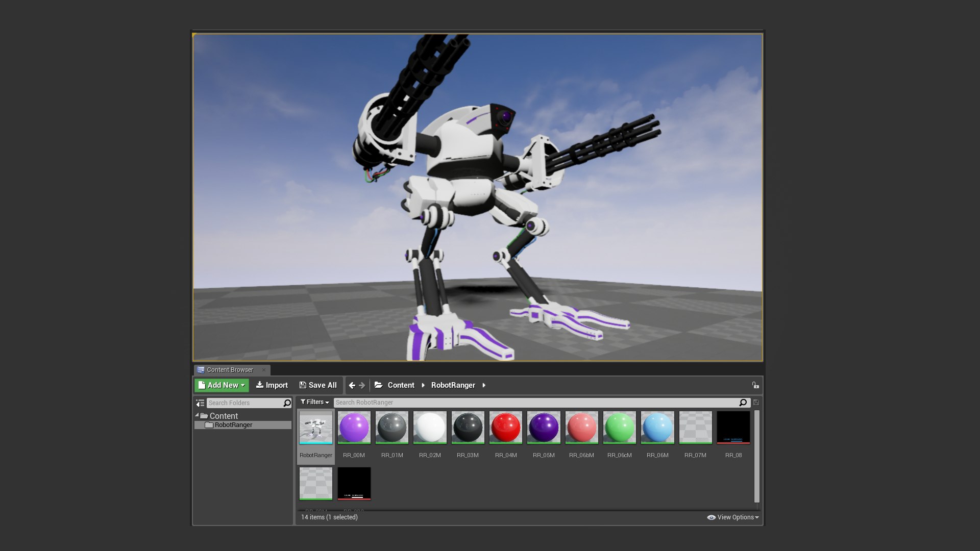The image size is (980, 551).
Task: Toggle the sources panel view icon
Action: 200,403
